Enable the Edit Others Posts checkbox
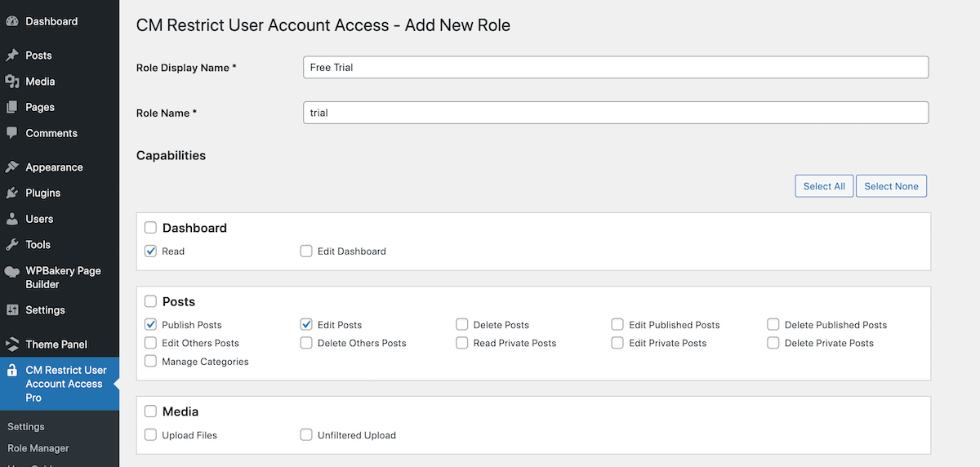Image resolution: width=980 pixels, height=467 pixels. tap(150, 343)
